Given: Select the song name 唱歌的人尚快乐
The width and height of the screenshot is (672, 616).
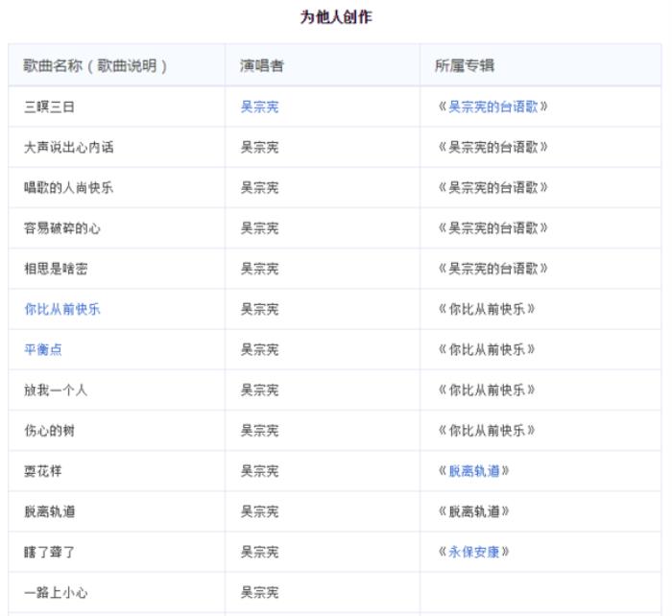Looking at the screenshot, I should (68, 188).
